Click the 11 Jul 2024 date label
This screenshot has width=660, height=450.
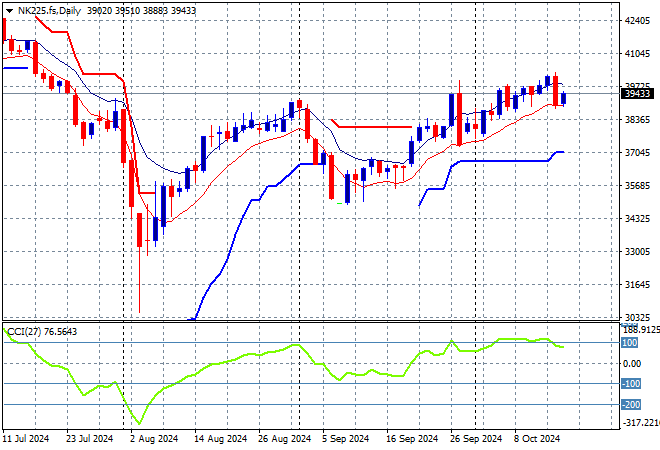26,439
